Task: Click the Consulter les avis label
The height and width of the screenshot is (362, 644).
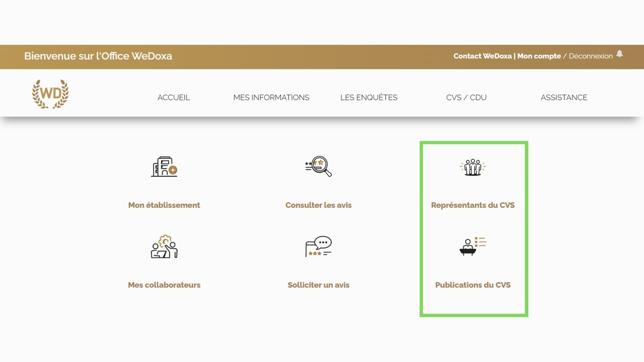Action: 318,205
